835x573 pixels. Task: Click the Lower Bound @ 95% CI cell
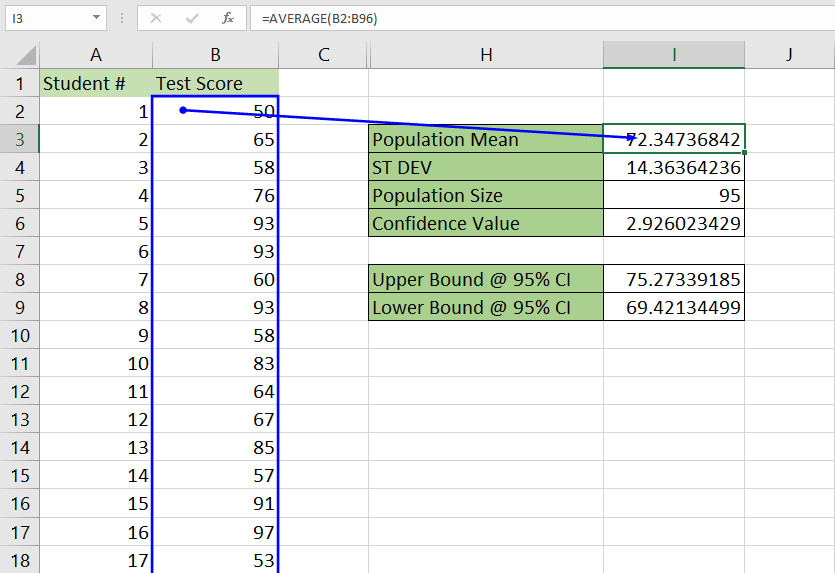486,307
